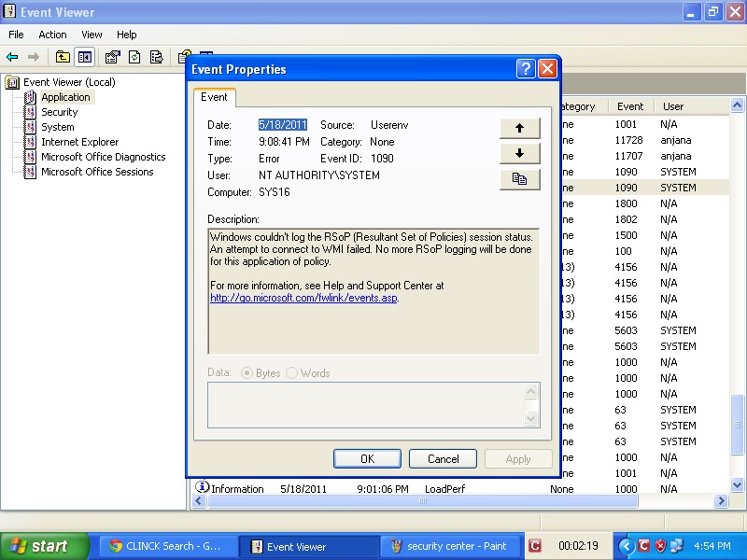Show next event with down arrow button
The height and width of the screenshot is (560, 747).
[520, 153]
